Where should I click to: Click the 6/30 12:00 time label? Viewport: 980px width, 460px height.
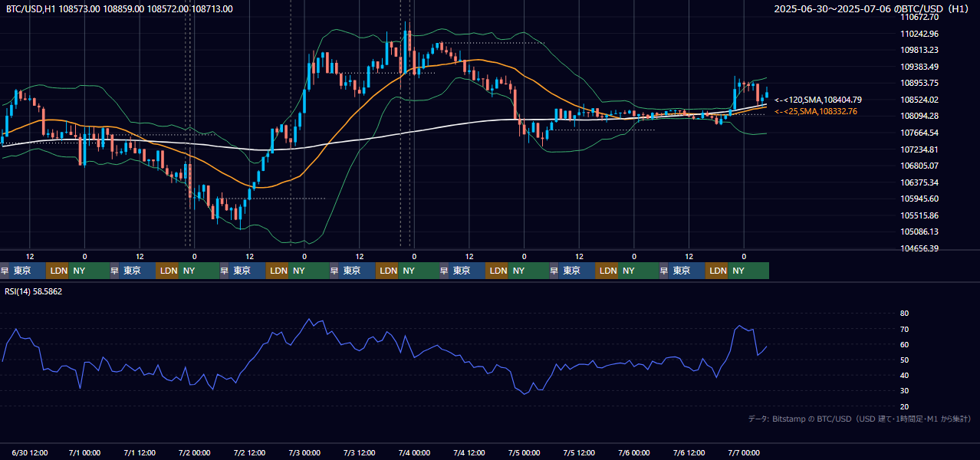[30, 453]
